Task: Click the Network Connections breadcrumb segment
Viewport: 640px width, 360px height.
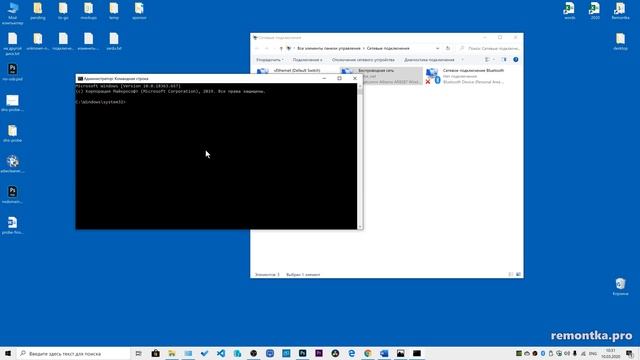Action: point(388,48)
